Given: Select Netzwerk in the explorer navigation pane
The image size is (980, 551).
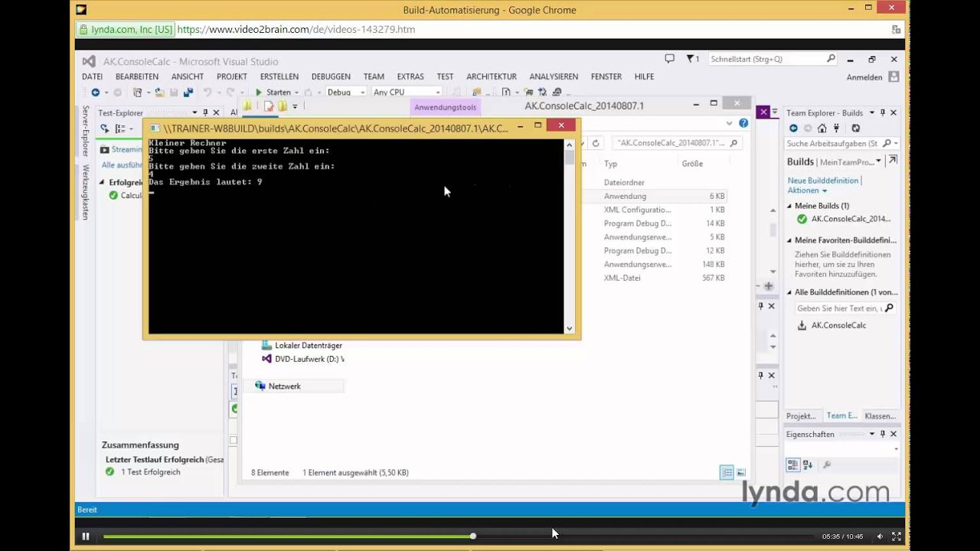Looking at the screenshot, I should click(284, 386).
